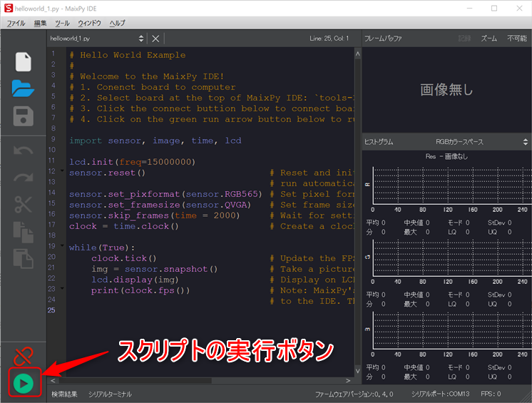Click the horizontal scrollbar thumb
This screenshot has height=403, width=532.
pyautogui.click(x=134, y=381)
